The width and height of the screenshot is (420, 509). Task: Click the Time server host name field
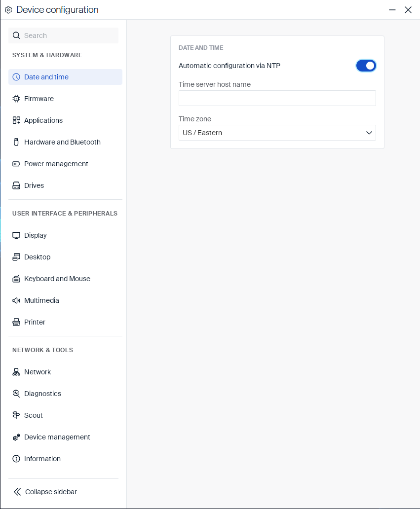[x=277, y=98]
